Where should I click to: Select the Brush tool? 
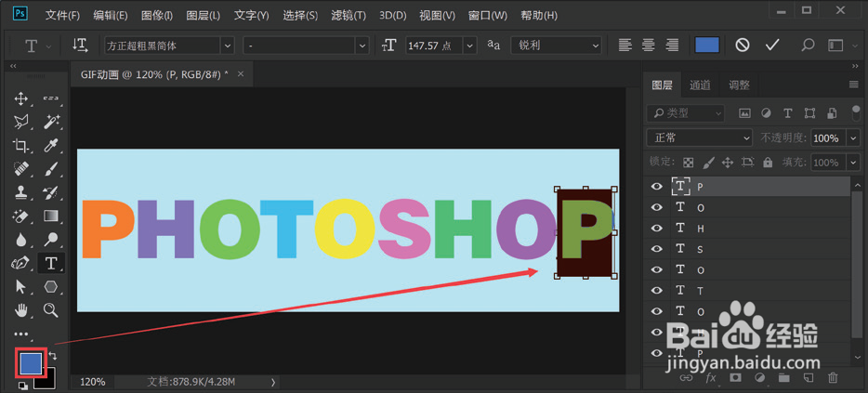(51, 169)
